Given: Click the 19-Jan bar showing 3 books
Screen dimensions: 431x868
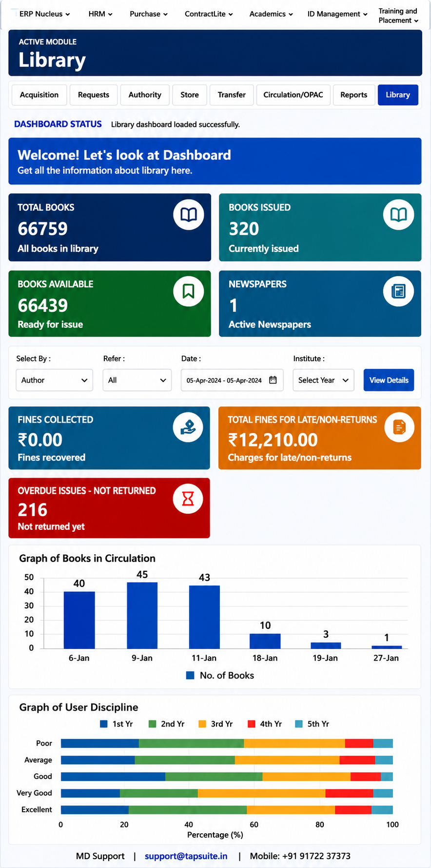Looking at the screenshot, I should point(326,646).
